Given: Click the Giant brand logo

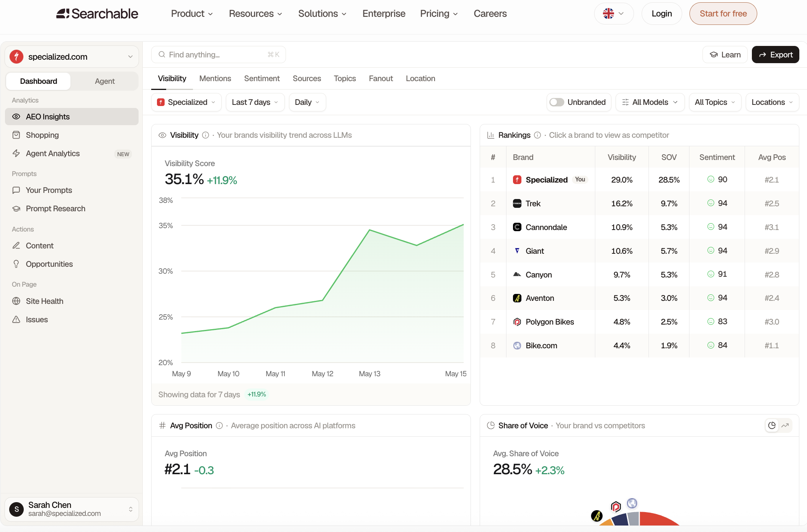Looking at the screenshot, I should coord(517,251).
